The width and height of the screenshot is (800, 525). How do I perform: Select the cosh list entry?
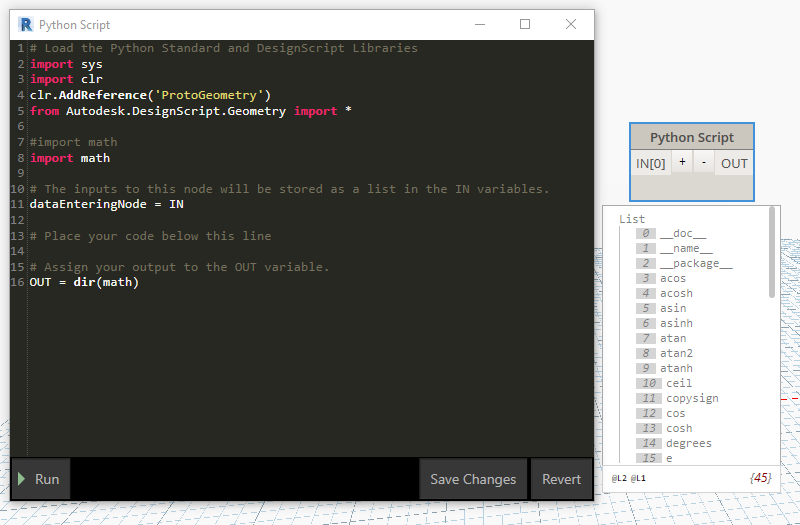coord(679,428)
